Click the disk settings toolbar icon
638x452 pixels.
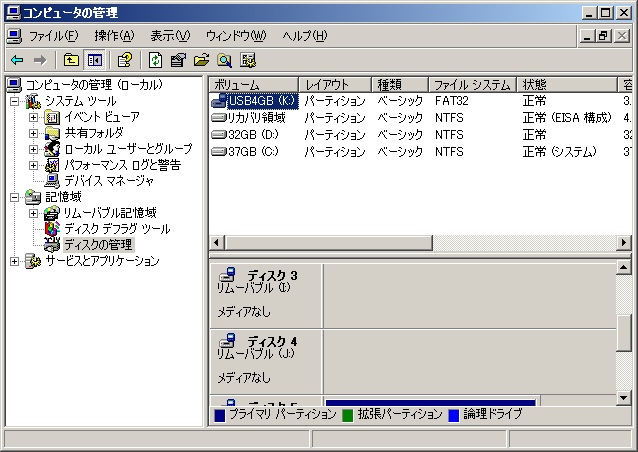(x=247, y=61)
